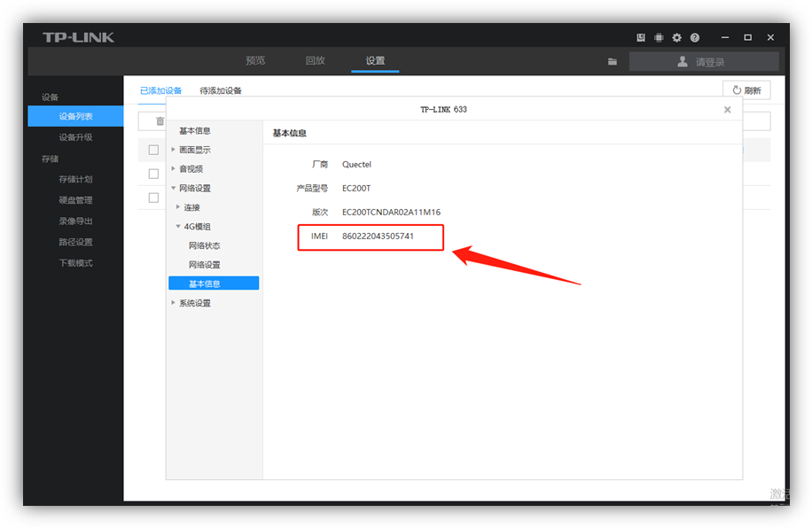Expand the 音视频 tree arrow
Viewport: 812px width, 528px height.
pyautogui.click(x=173, y=168)
